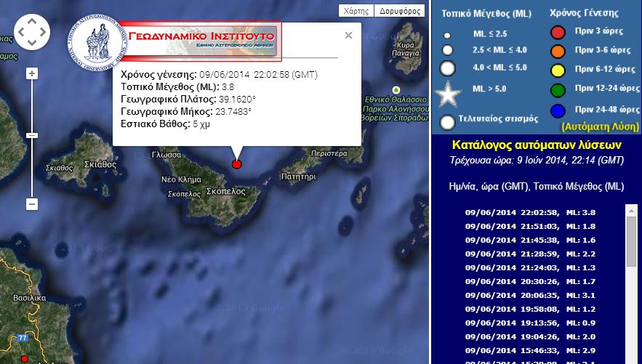
Task: Click the Τρέχουσα ώρα 22:14 (GMT) text
Action: click(537, 161)
